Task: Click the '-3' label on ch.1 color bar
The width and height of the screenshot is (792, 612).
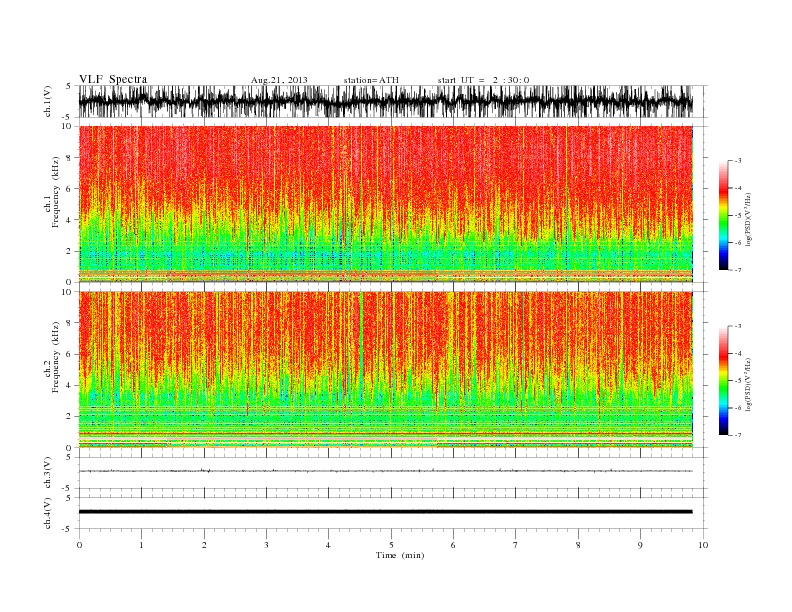Action: [737, 161]
